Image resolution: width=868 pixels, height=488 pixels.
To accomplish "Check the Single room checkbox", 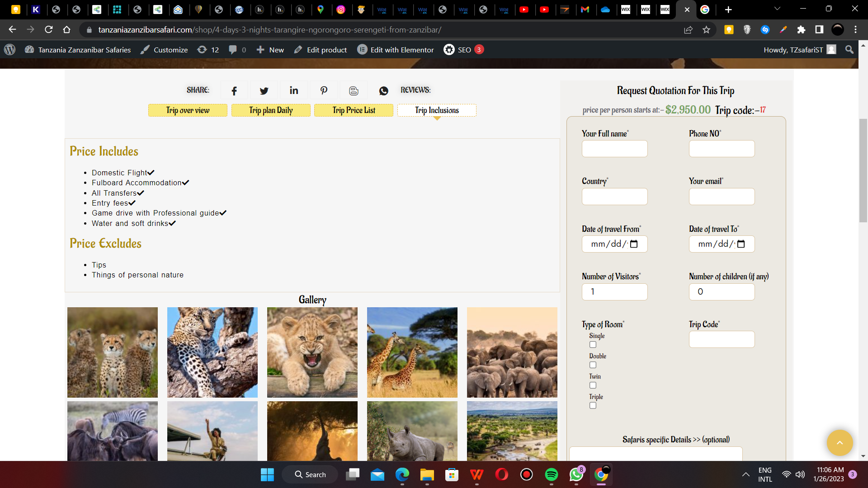I will (x=593, y=345).
